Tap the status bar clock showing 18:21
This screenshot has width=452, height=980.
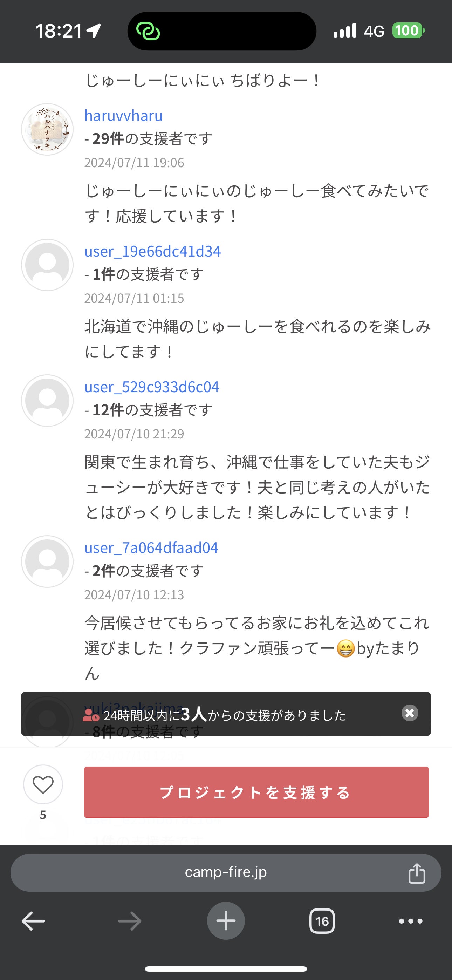tap(59, 31)
